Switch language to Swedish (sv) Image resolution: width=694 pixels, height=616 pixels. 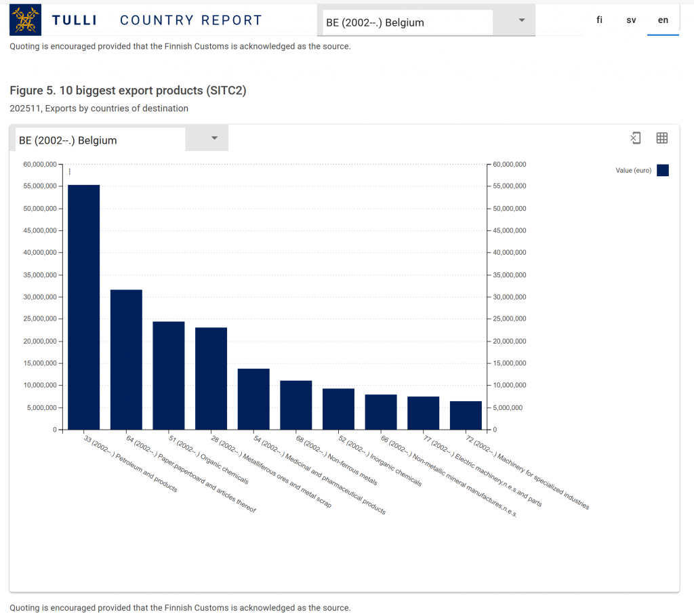click(x=631, y=20)
